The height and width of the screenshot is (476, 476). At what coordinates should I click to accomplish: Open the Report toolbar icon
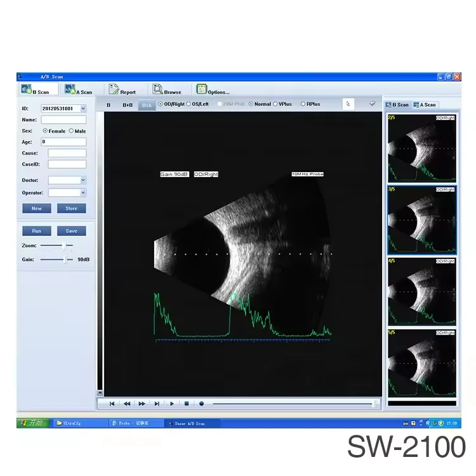pyautogui.click(x=114, y=90)
